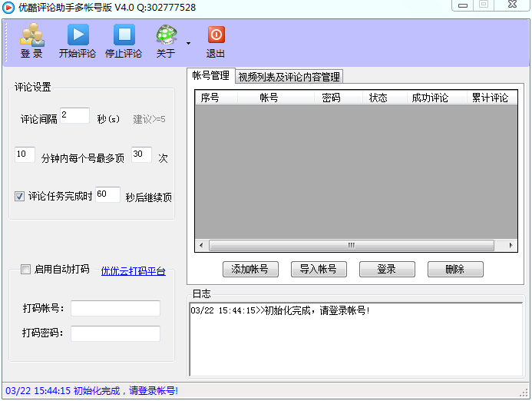Click the 状态 column header

[385, 98]
